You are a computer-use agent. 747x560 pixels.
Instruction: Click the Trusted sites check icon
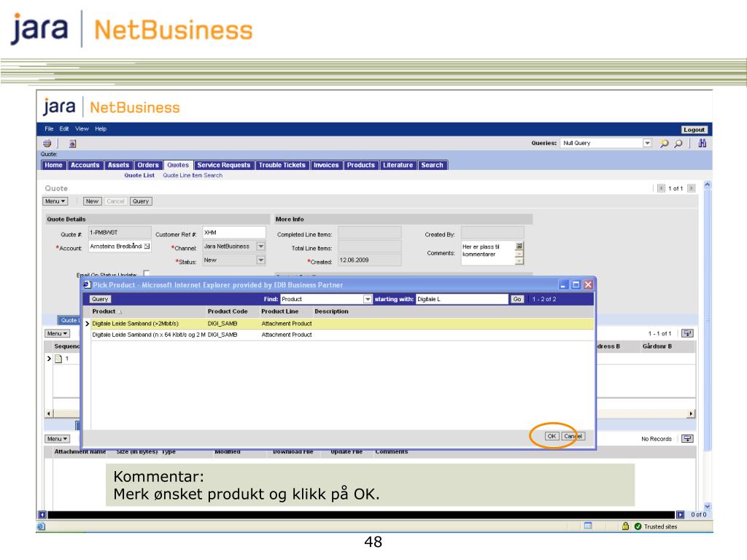click(638, 526)
